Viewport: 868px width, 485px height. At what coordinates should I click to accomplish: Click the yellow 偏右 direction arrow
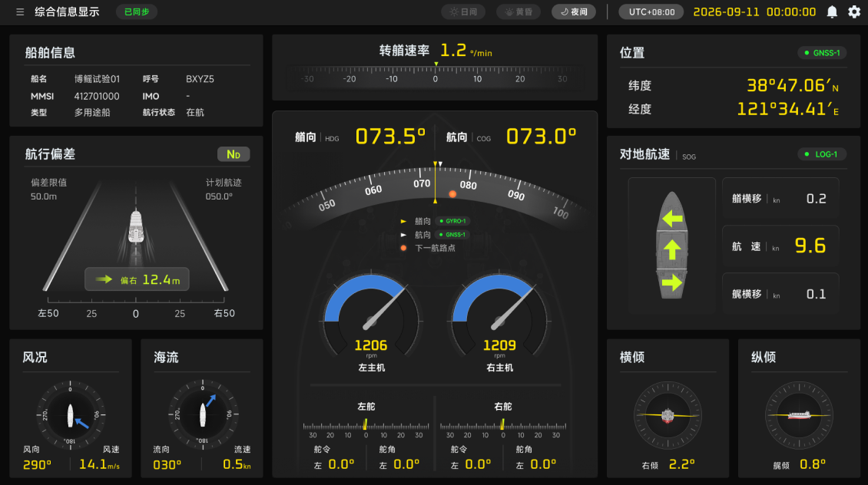(x=104, y=279)
